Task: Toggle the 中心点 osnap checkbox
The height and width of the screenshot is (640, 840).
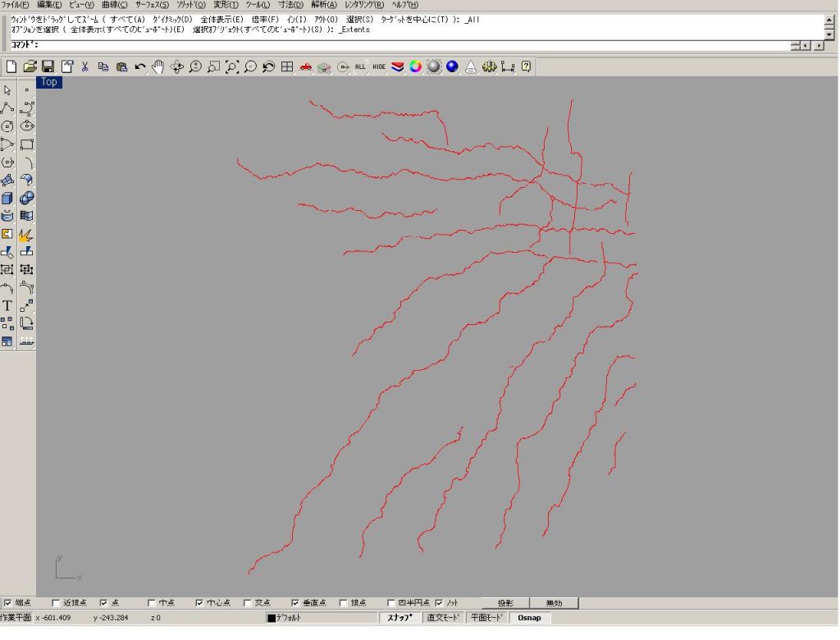Action: click(199, 603)
